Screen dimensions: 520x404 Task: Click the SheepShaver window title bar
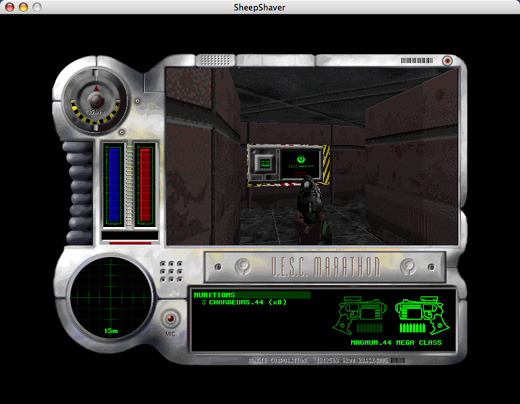[260, 7]
